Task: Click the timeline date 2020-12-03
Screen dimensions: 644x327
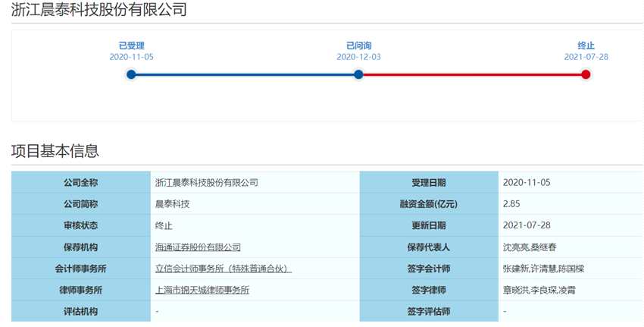Action: [358, 57]
